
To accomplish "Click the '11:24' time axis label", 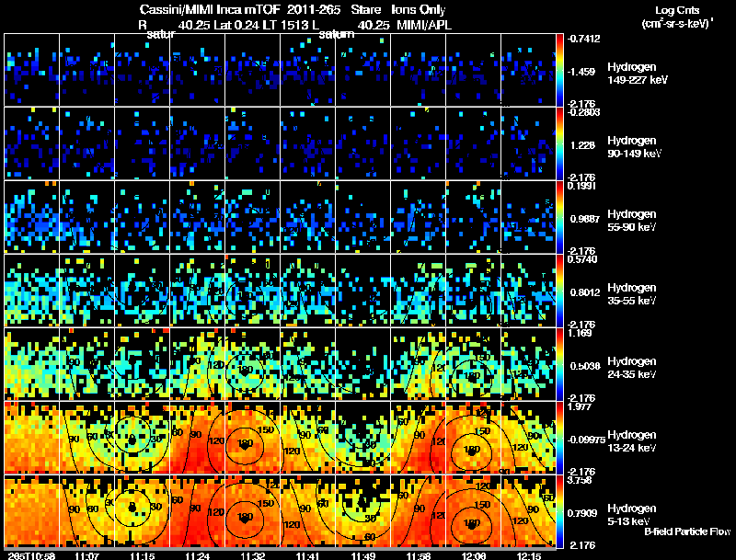I will (x=197, y=555).
